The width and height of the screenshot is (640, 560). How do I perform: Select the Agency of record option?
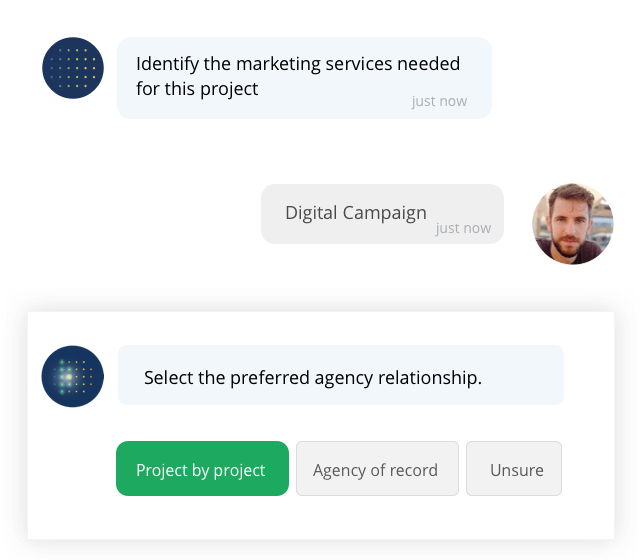pos(377,469)
